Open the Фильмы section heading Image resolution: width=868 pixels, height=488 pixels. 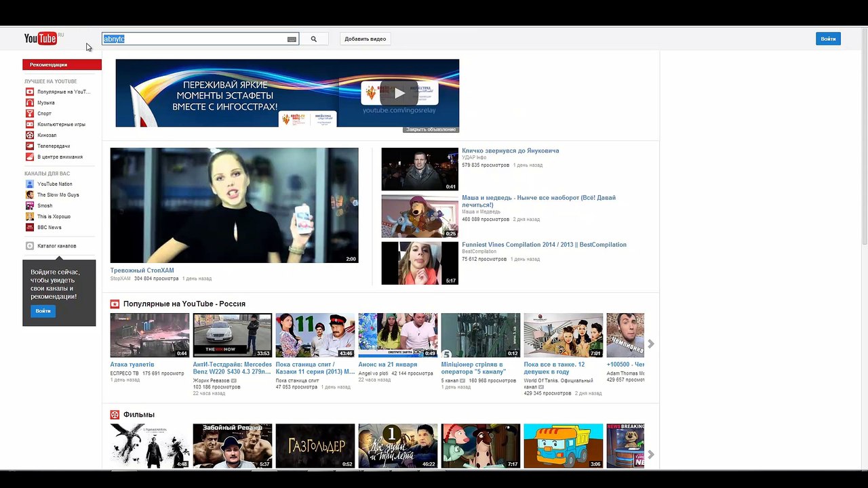point(139,414)
